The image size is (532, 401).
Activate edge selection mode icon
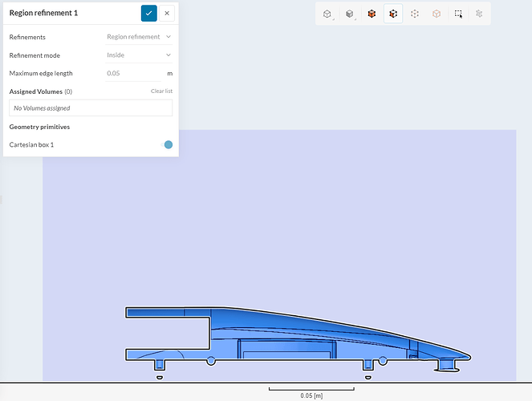(x=415, y=14)
